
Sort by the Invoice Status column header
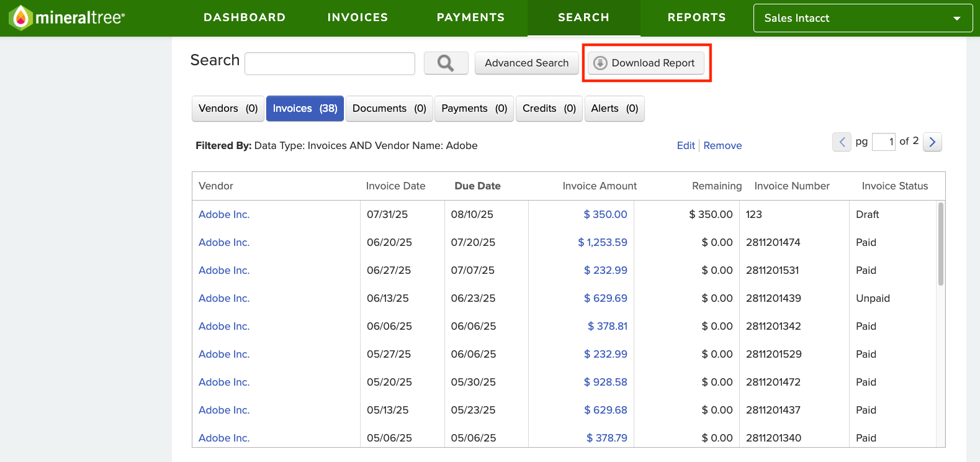[895, 186]
